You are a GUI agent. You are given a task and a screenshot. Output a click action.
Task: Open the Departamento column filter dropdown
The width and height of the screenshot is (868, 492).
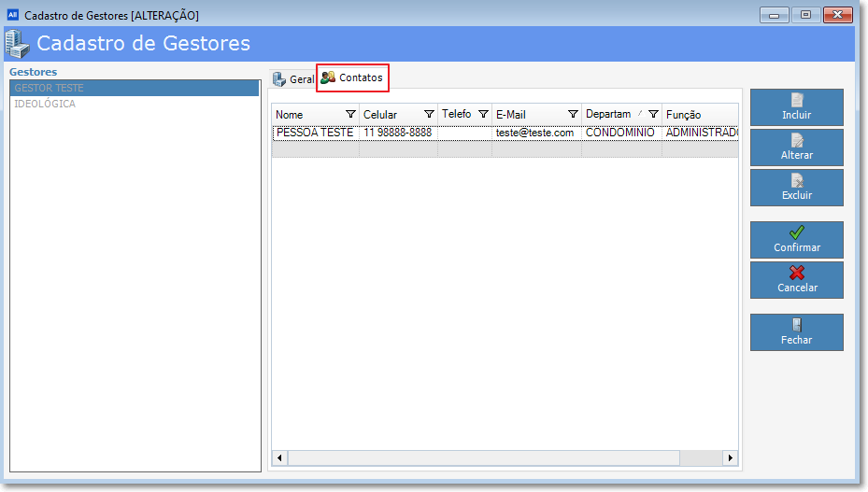654,114
